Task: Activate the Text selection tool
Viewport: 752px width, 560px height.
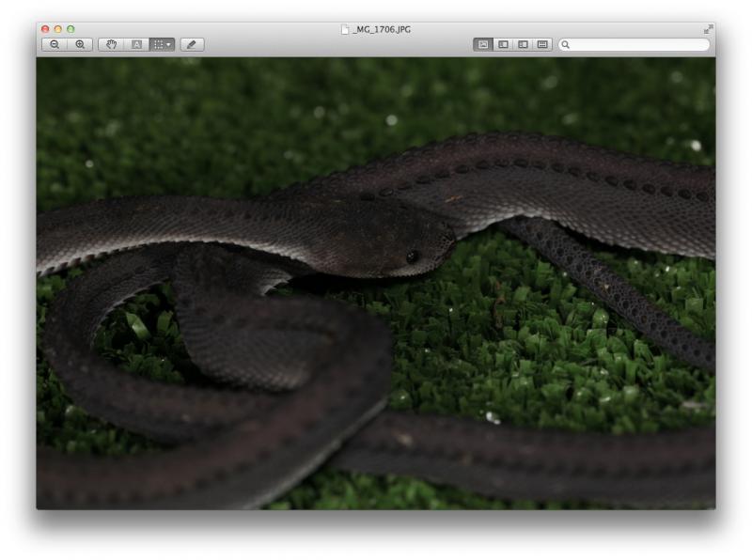Action: tap(136, 44)
